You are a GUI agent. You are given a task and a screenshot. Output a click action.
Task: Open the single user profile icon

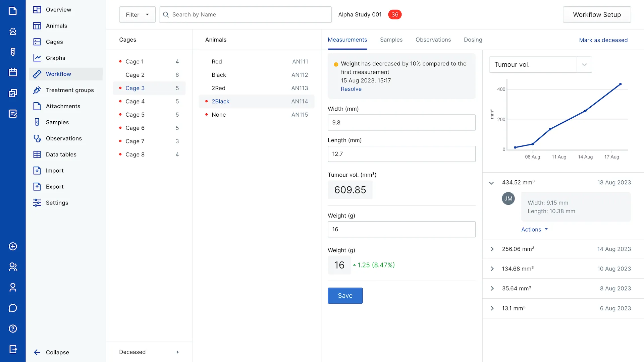point(13,287)
